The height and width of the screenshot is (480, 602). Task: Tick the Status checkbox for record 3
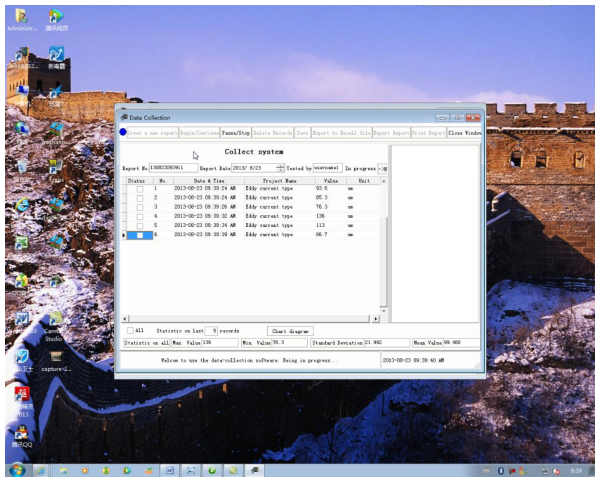pos(140,207)
